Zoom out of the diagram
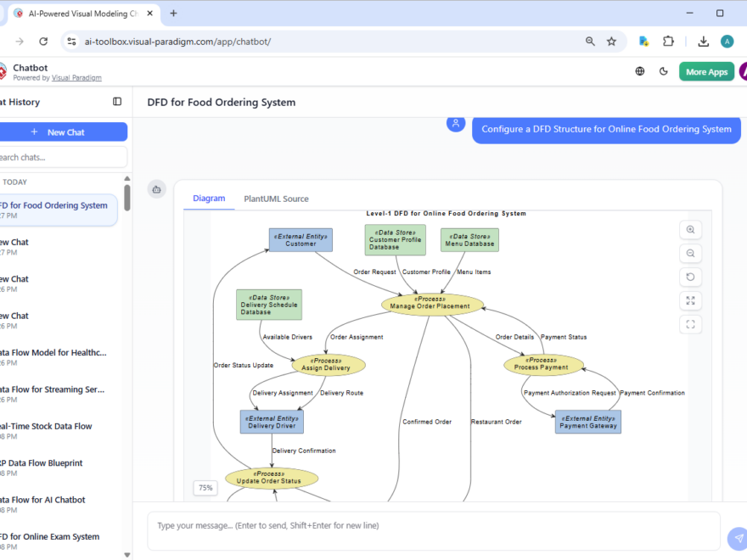The image size is (747, 560). (x=690, y=253)
